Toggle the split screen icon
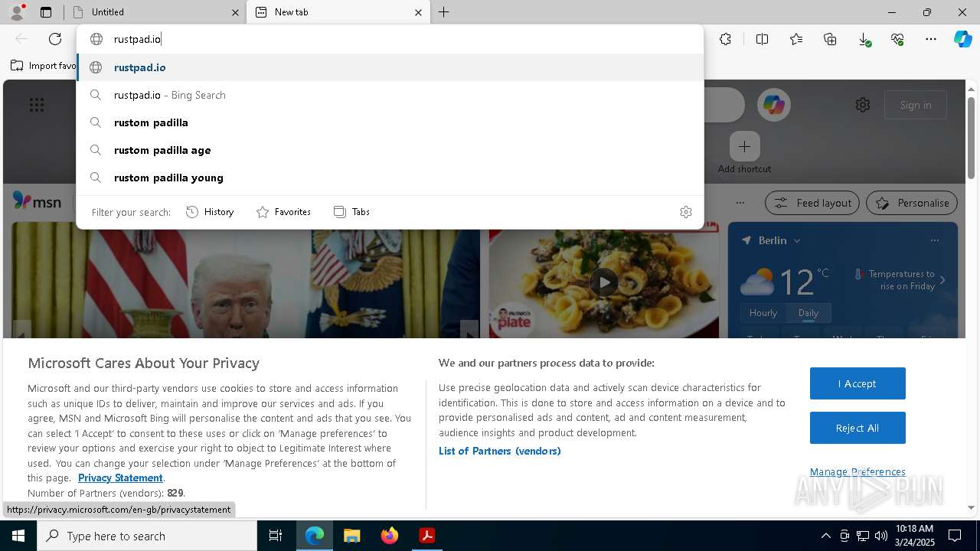This screenshot has height=551, width=980. click(762, 39)
